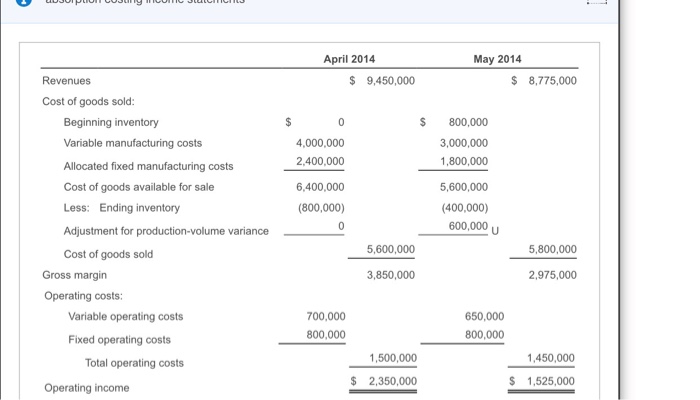Click the "Variable operating costs" label
Image resolution: width=700 pixels, height=400 pixels.
coord(125,317)
